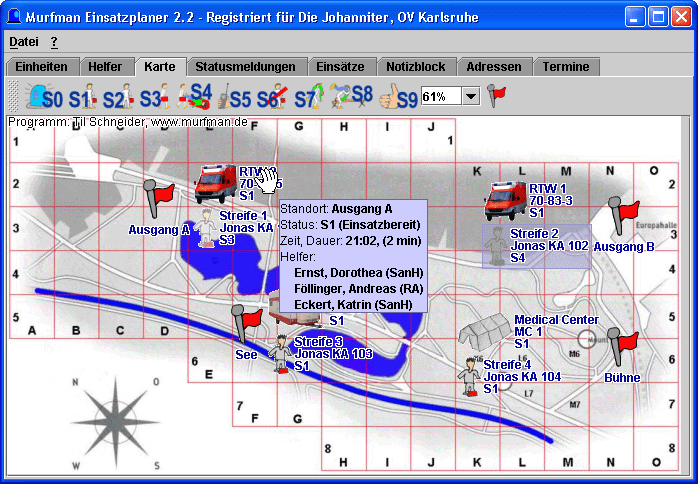Open the ? help menu
Screen dimensions: 698x484
[54, 42]
